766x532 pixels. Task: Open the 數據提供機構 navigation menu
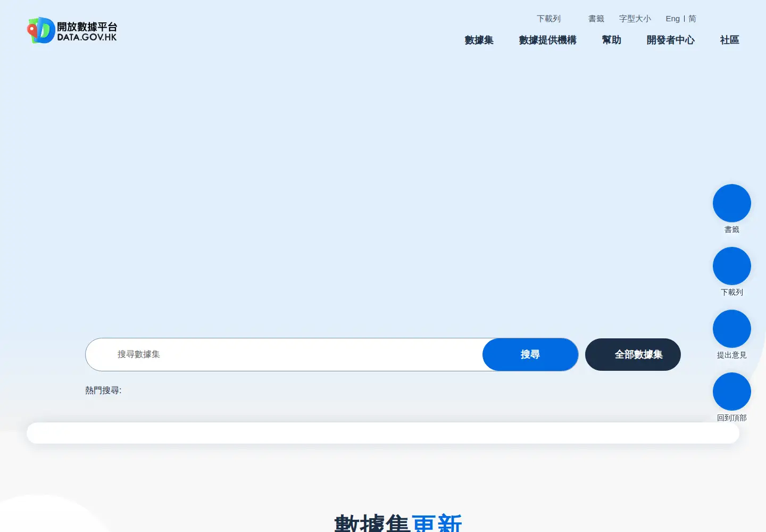[x=547, y=40]
